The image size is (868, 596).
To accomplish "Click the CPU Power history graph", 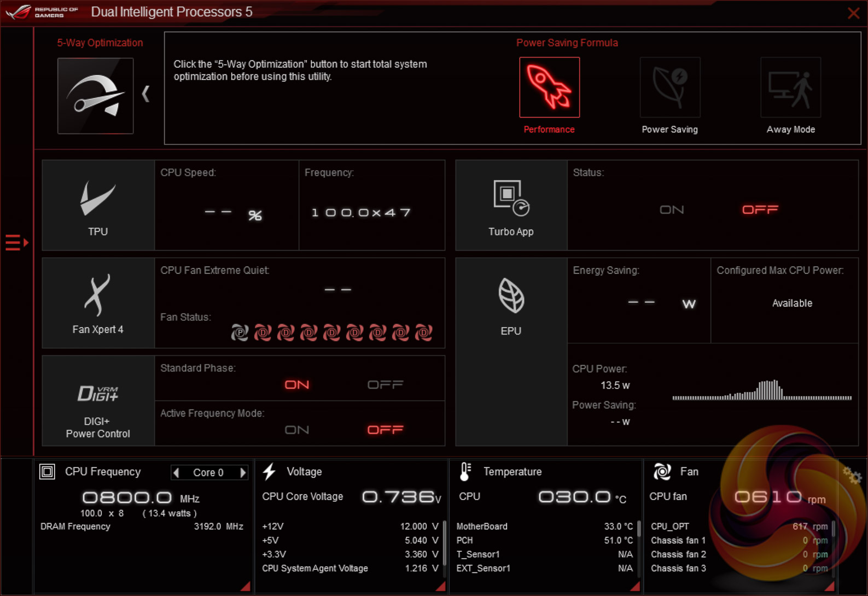I will [x=762, y=390].
